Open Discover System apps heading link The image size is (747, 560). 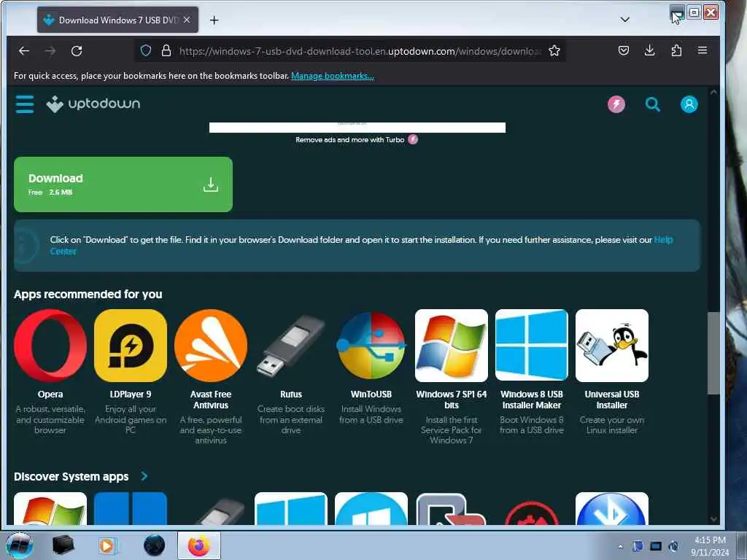[71, 476]
